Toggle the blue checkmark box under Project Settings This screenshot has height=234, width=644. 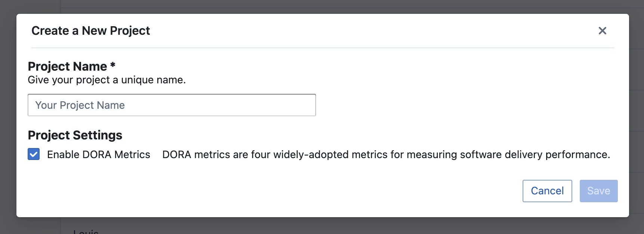tap(34, 154)
